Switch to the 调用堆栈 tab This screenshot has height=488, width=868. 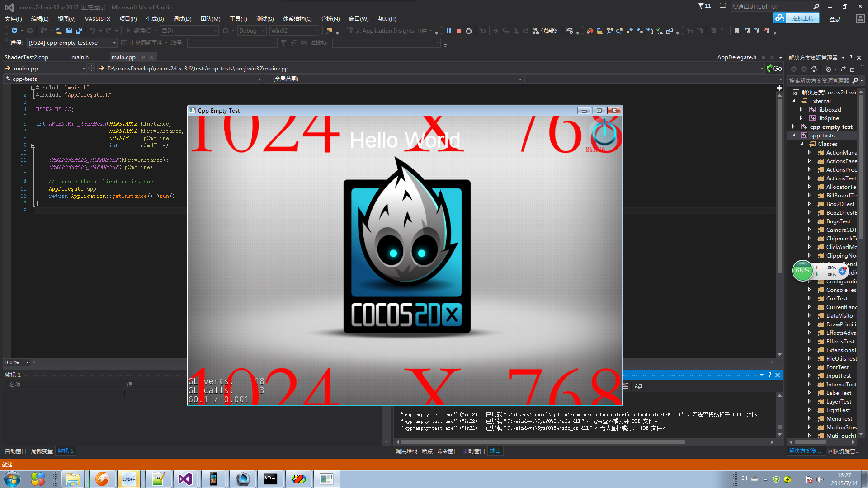pyautogui.click(x=406, y=451)
